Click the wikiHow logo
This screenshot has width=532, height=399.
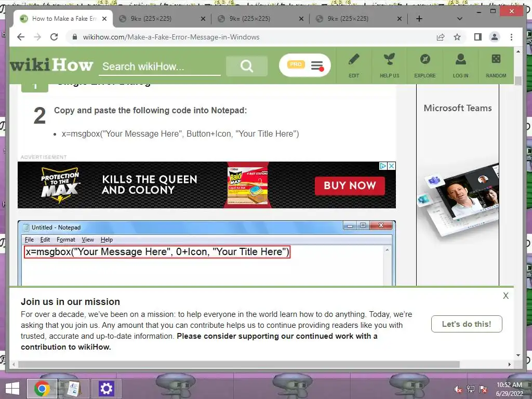point(51,65)
